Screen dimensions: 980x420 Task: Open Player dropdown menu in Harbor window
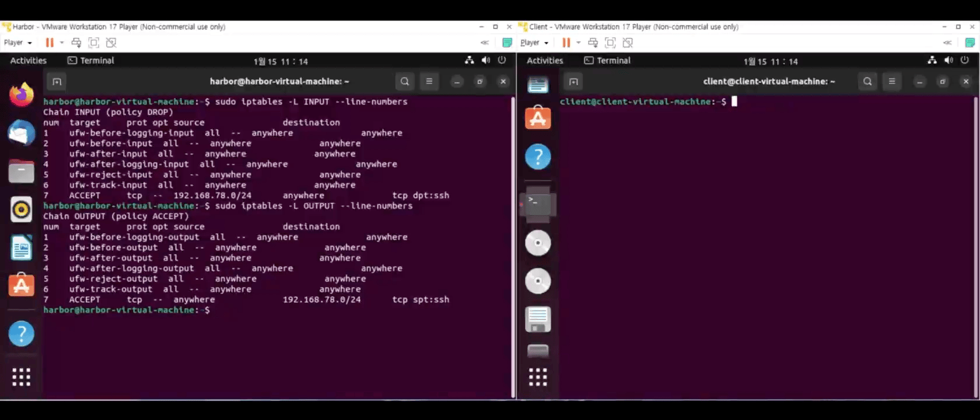point(17,43)
